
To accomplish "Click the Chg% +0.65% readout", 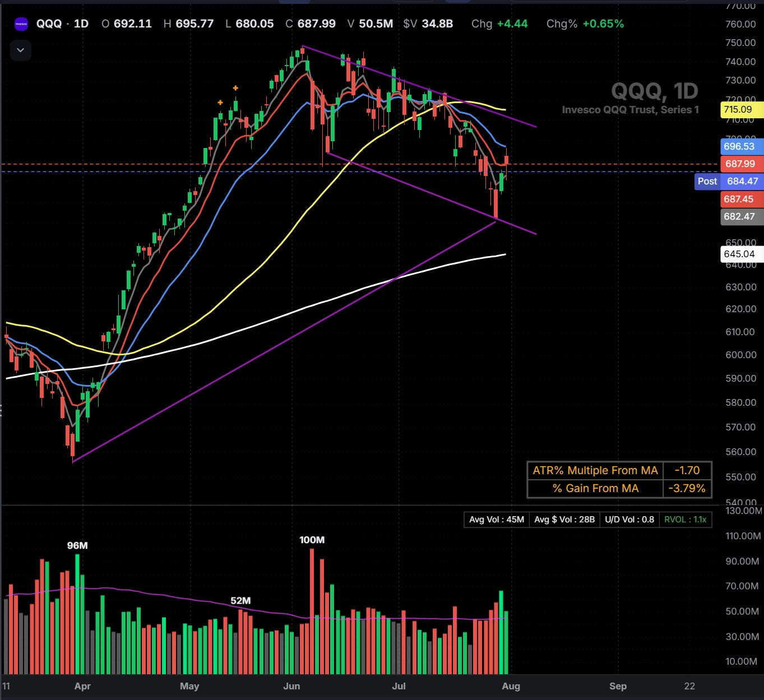I will [585, 24].
